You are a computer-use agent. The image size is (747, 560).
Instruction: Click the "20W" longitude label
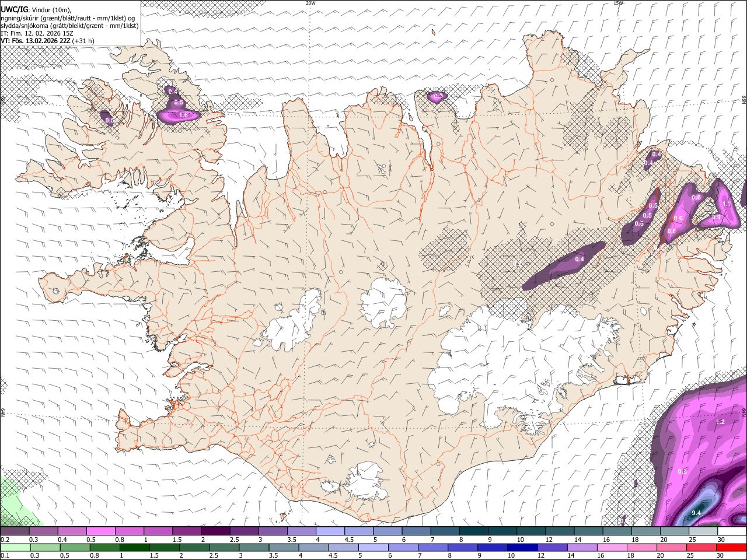(310, 3)
